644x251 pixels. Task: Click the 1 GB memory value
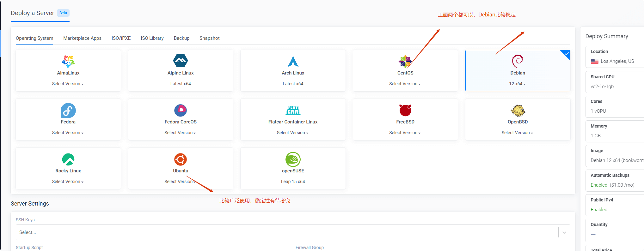point(596,136)
